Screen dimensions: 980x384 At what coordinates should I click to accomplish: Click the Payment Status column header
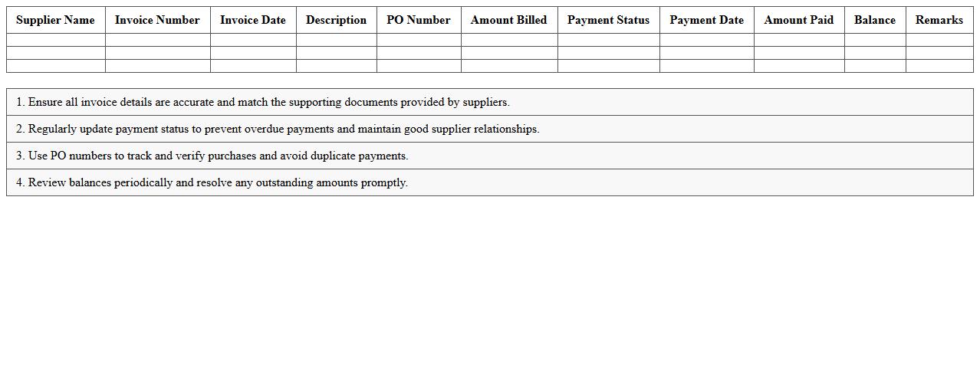608,20
